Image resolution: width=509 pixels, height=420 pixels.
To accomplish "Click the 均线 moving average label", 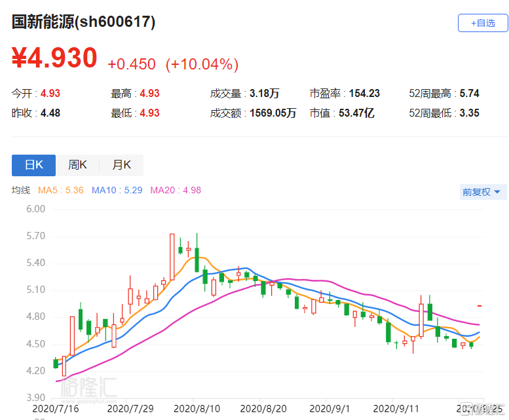I will [21, 190].
